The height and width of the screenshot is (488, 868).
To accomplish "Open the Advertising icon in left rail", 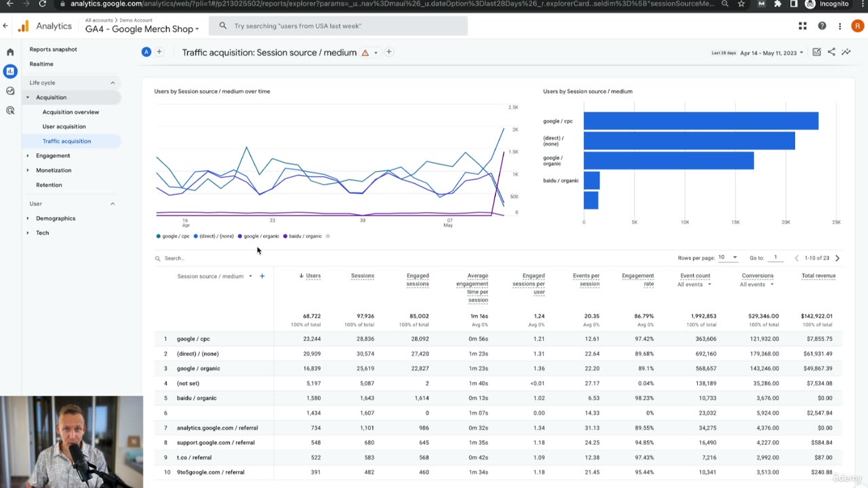I will point(10,110).
